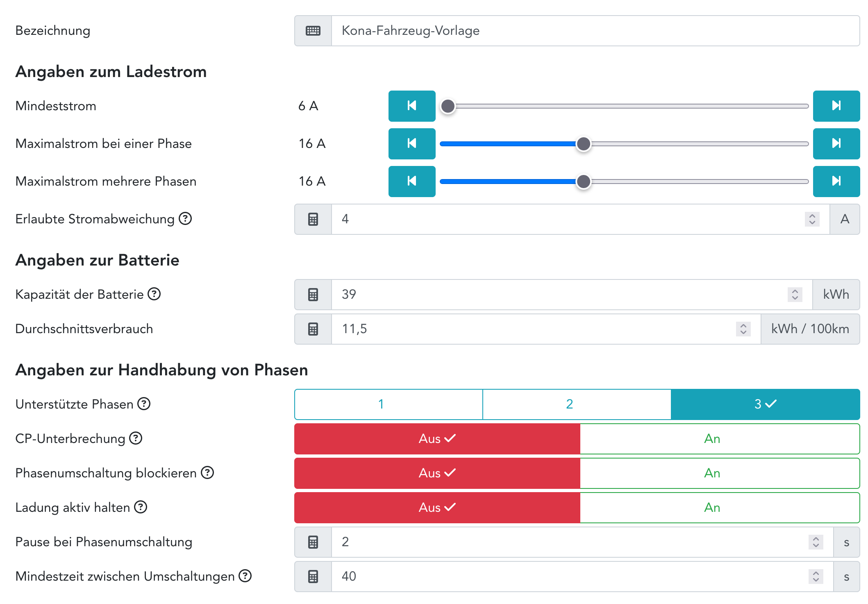Click help icon beside Kapazität der Batterie
The image size is (868, 604).
pos(154,294)
